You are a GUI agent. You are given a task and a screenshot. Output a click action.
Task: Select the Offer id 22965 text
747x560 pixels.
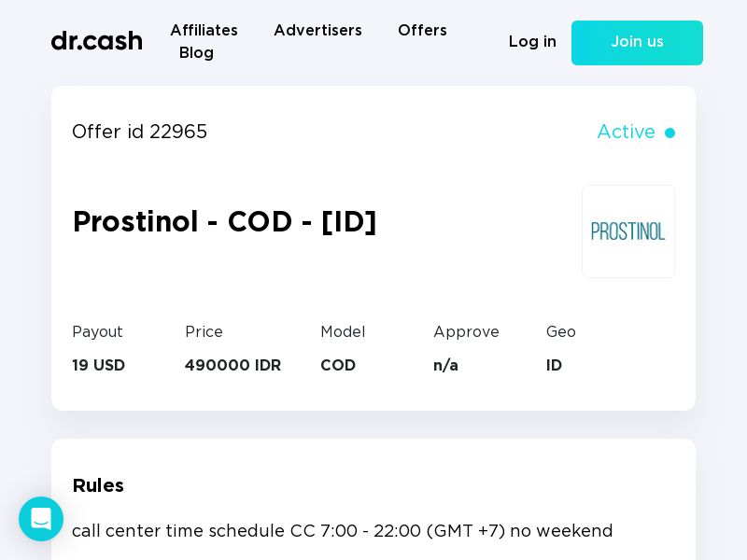(140, 133)
